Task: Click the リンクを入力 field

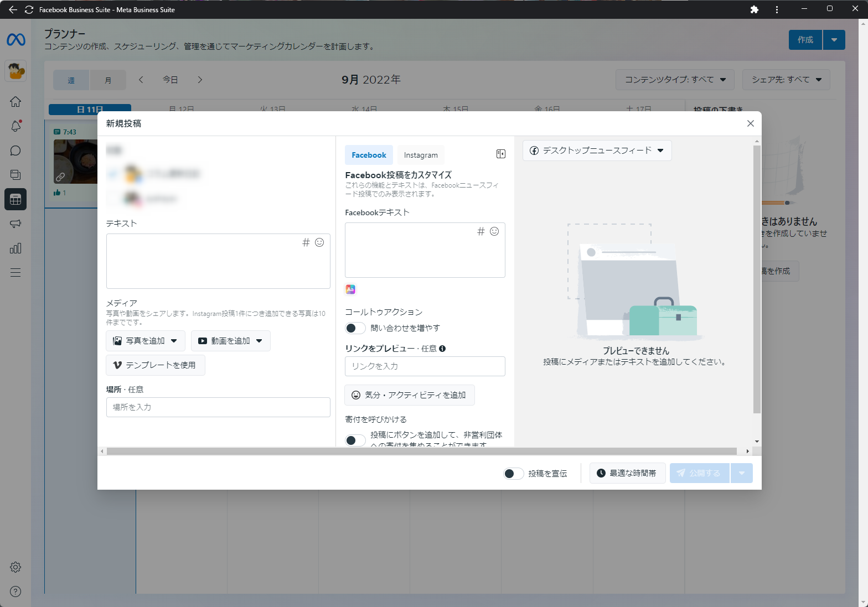Action: (425, 366)
